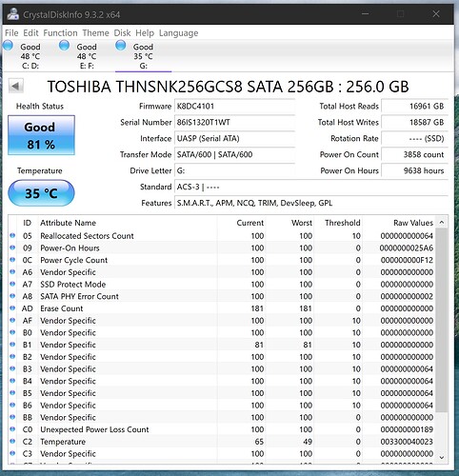Click status dot for BB Vendor Specific
The image size is (459, 476).
coord(12,417)
